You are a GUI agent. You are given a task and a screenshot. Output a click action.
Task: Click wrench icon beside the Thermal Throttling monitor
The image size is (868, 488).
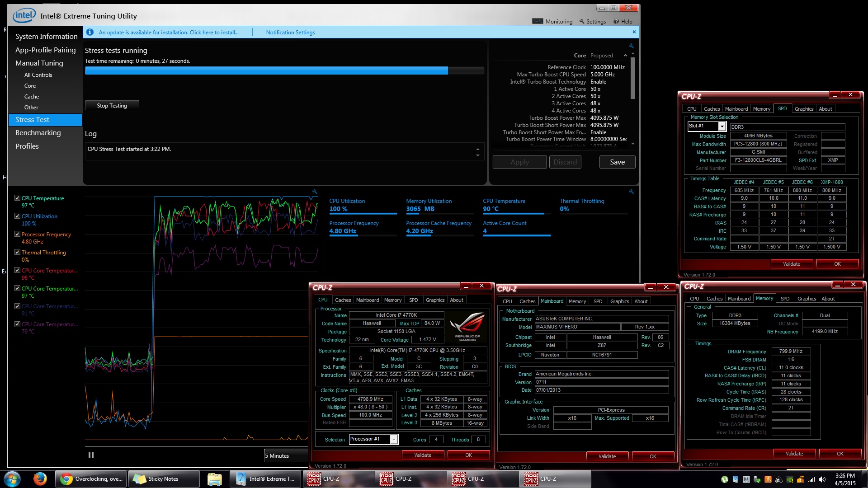[x=632, y=192]
